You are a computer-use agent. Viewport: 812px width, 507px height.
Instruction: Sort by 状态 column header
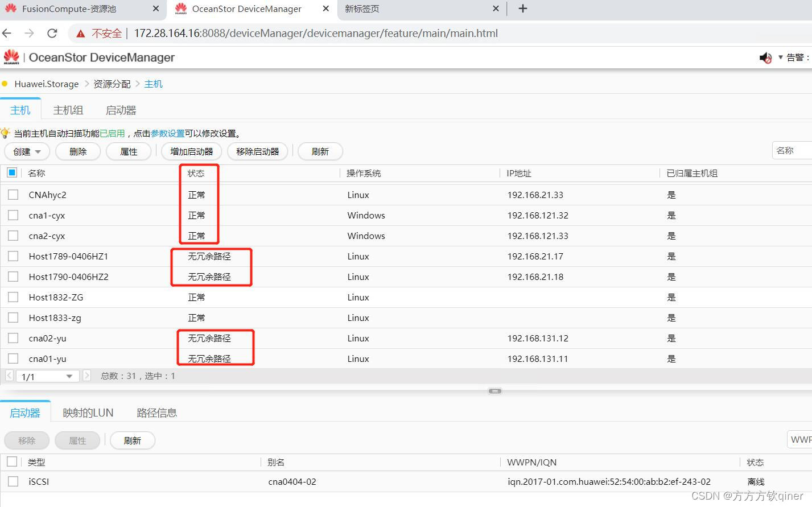196,173
